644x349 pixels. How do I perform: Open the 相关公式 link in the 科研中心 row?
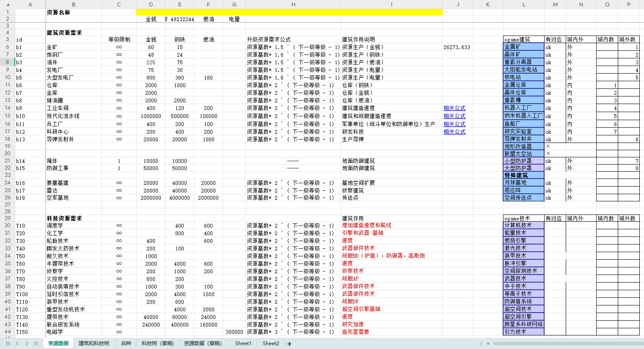click(x=454, y=132)
